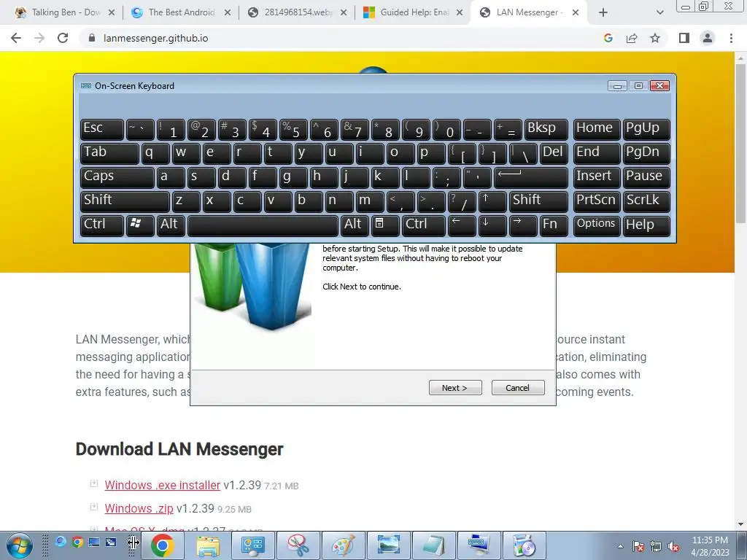Toggle the right Alt key
747x560 pixels.
pos(355,225)
